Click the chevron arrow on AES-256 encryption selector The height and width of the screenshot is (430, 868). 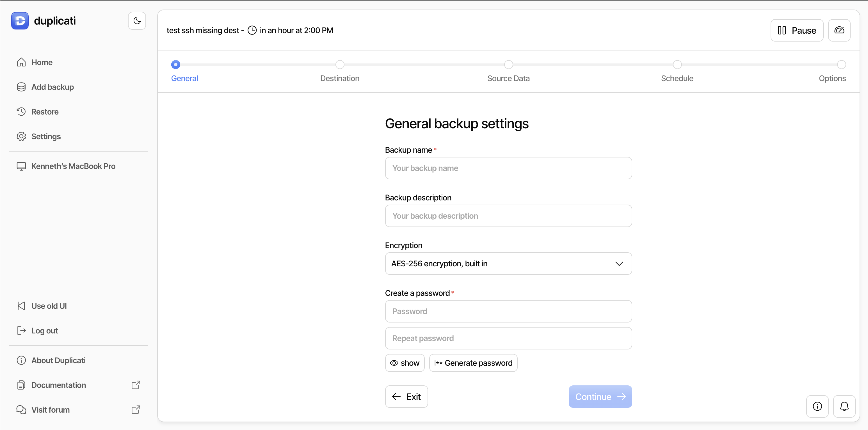[619, 264]
